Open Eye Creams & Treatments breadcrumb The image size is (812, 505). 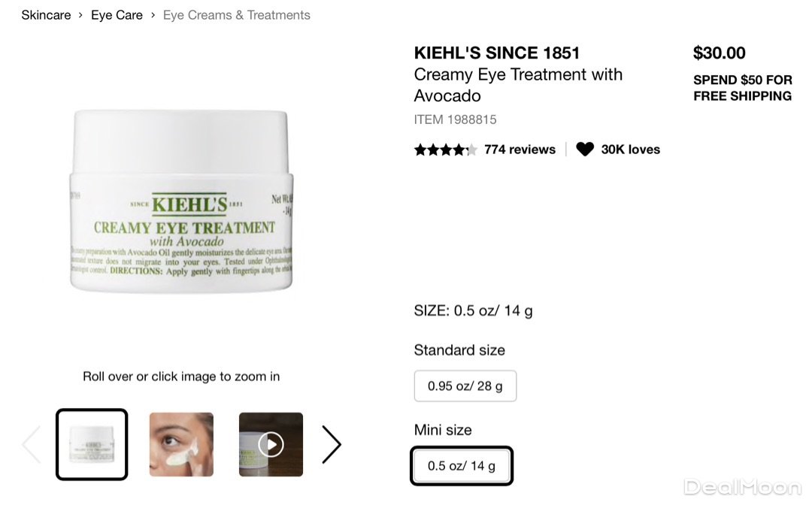pyautogui.click(x=237, y=15)
